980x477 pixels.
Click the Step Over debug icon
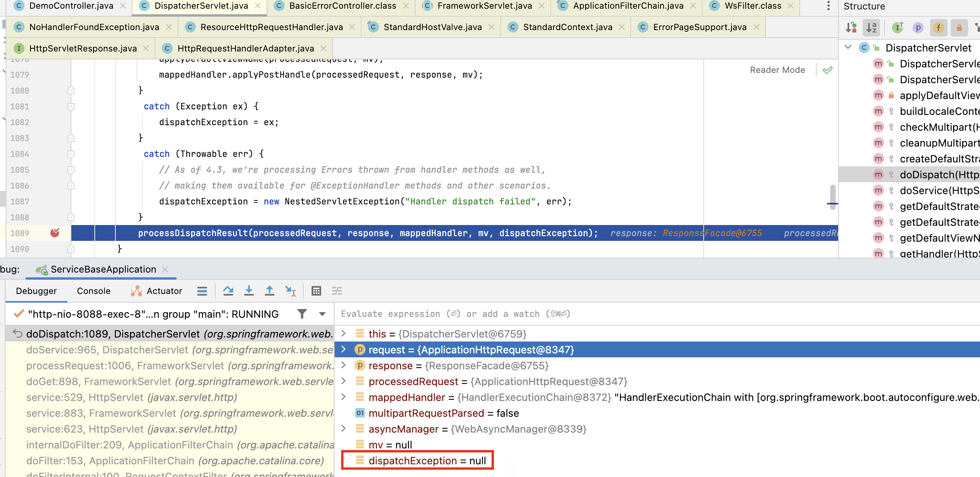pyautogui.click(x=228, y=291)
